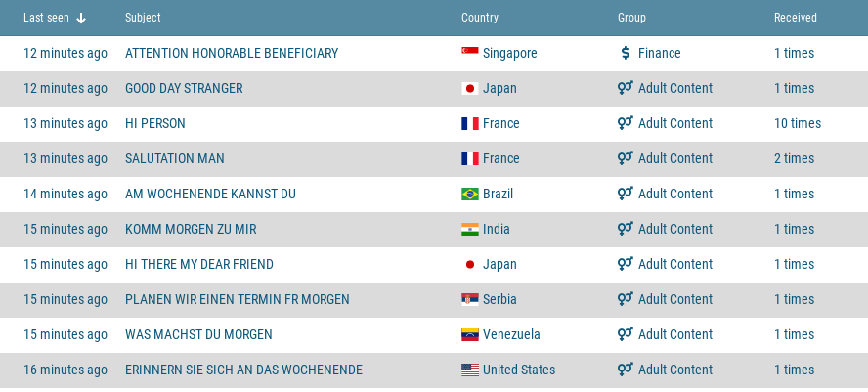Image resolution: width=868 pixels, height=392 pixels.
Task: Click the Brazil flag icon
Action: tap(469, 194)
